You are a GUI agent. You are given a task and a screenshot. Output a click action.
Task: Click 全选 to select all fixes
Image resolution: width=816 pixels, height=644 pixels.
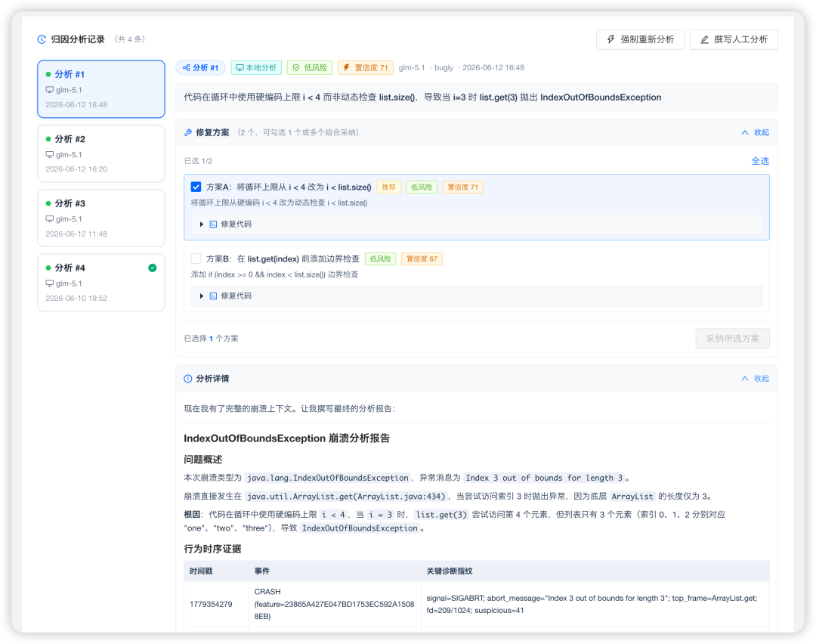[760, 162]
